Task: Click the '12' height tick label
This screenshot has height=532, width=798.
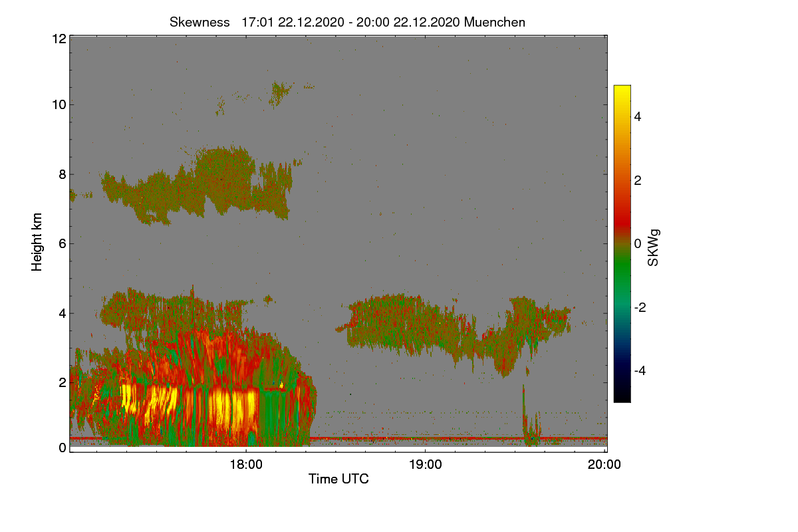Action: [x=59, y=39]
